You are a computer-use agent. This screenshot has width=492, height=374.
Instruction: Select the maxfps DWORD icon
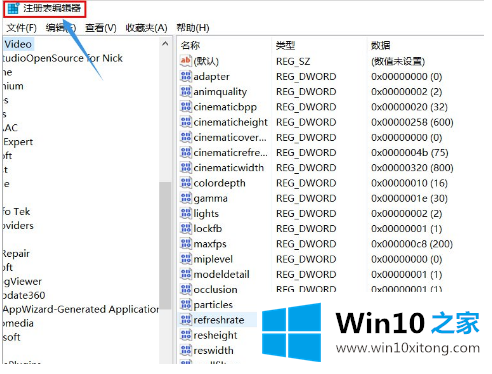pyautogui.click(x=186, y=244)
